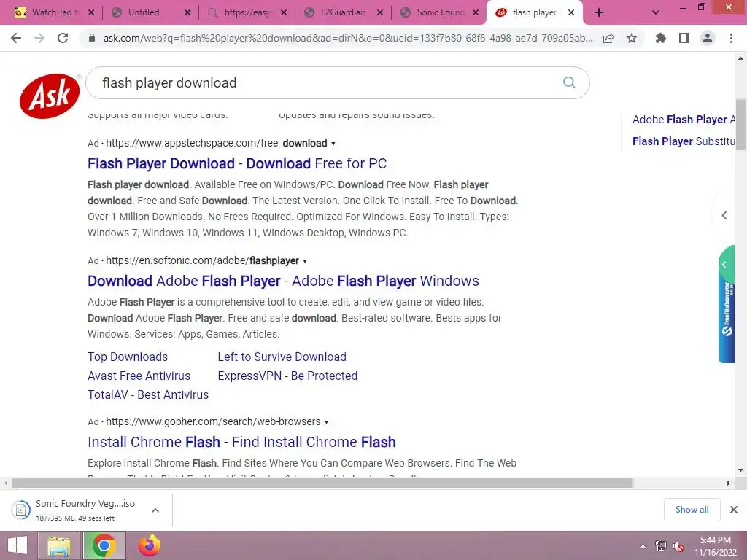The image size is (747, 560).
Task: Go back to the previous page
Action: click(16, 38)
